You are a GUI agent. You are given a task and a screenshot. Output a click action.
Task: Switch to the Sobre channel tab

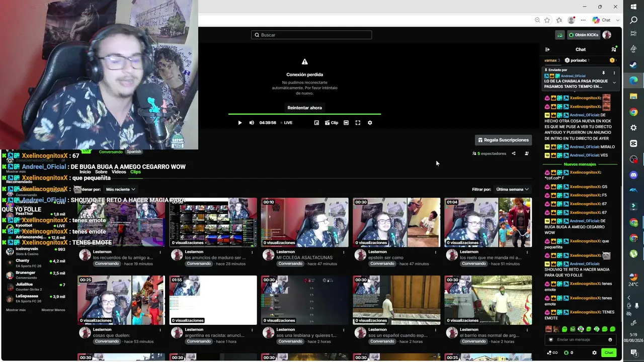coord(101,172)
